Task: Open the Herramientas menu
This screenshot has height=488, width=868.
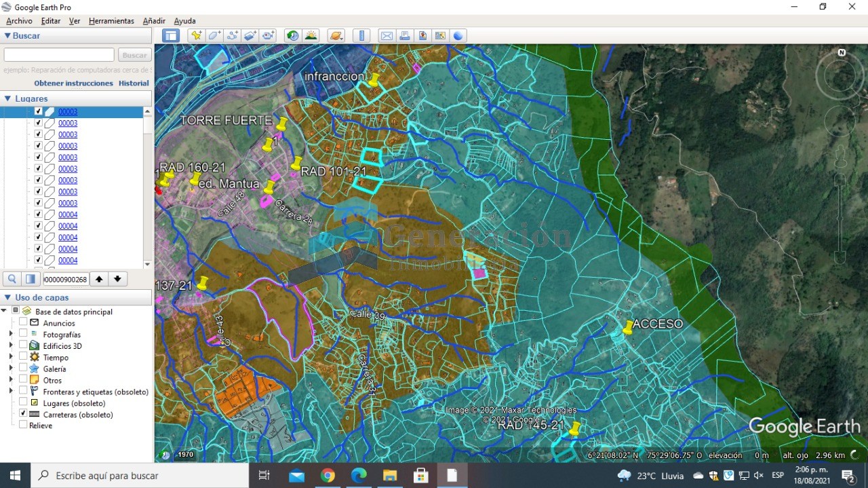Action: pos(111,21)
